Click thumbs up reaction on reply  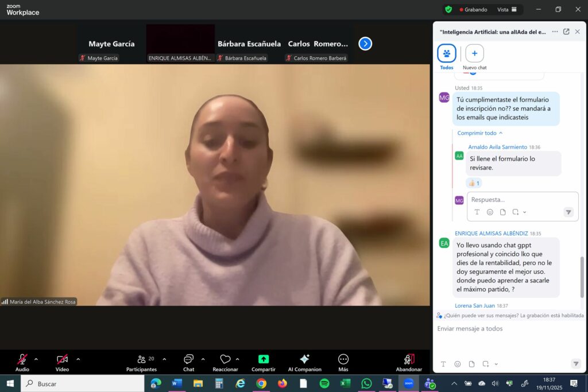coord(474,183)
